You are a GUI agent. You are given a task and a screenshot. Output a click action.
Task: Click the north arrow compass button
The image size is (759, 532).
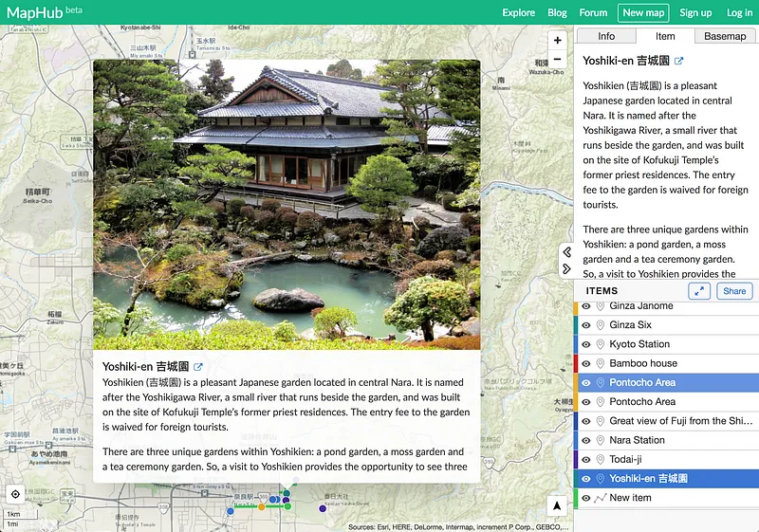(x=558, y=506)
